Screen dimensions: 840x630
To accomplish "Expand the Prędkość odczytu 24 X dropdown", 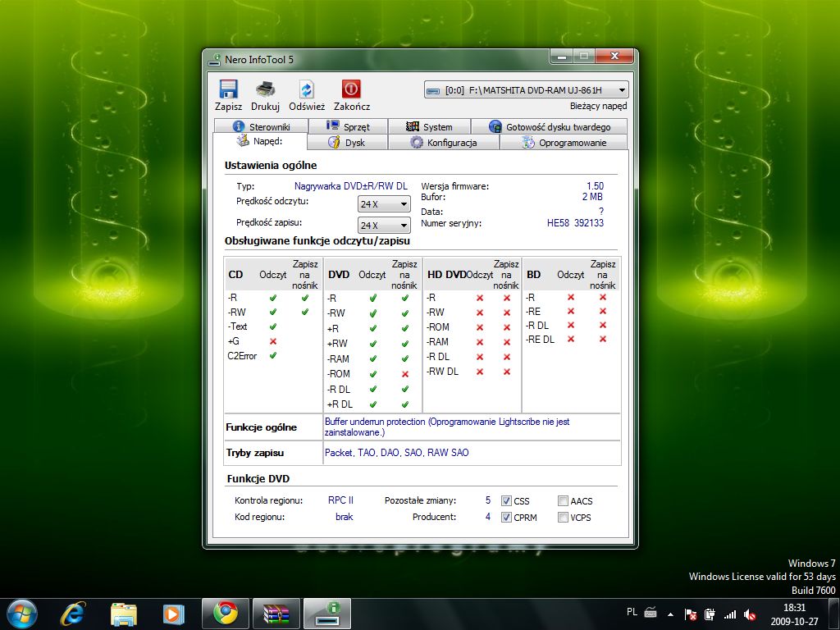I will click(x=384, y=204).
